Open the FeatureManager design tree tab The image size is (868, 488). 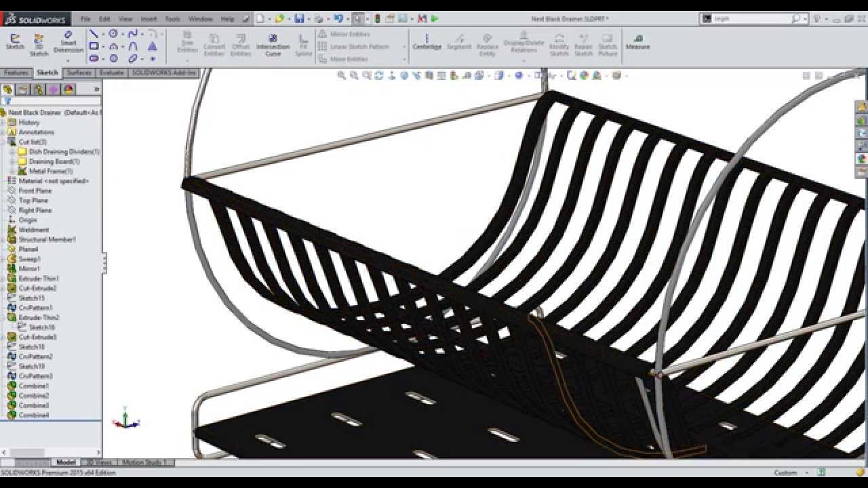pos(7,89)
